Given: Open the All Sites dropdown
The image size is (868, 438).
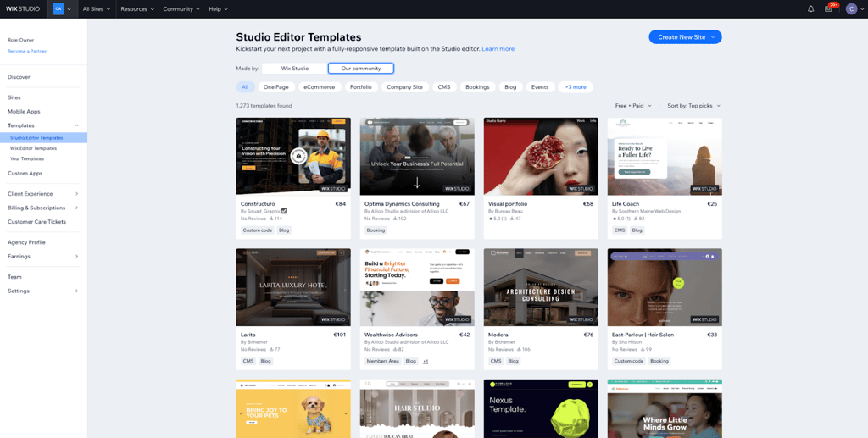Looking at the screenshot, I should (x=97, y=8).
